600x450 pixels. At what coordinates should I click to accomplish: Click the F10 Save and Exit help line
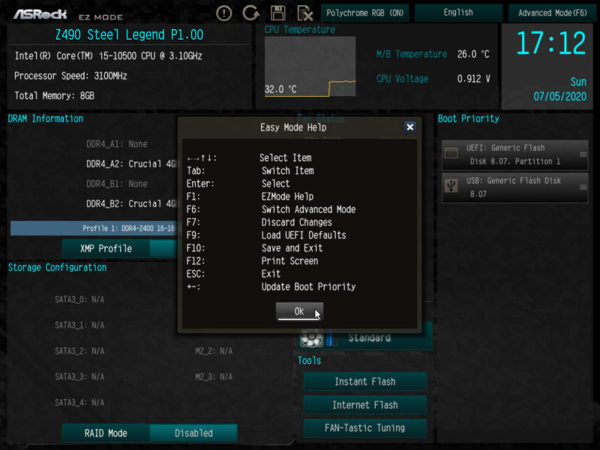(x=255, y=248)
